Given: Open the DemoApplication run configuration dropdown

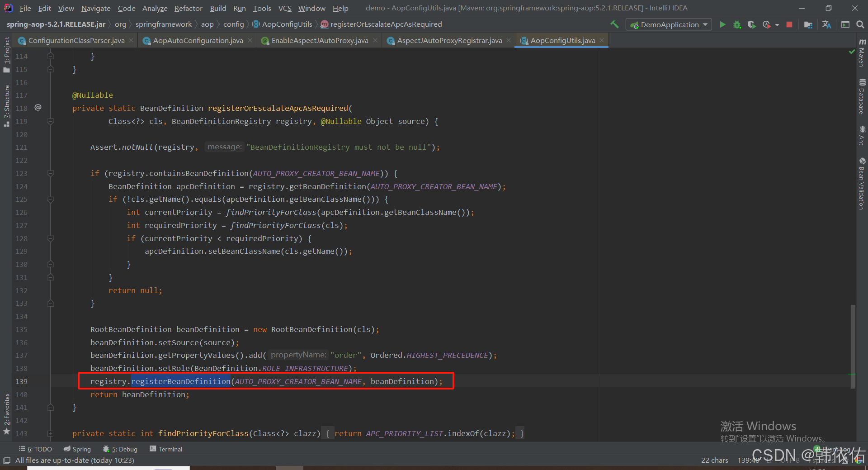Looking at the screenshot, I should (x=669, y=24).
